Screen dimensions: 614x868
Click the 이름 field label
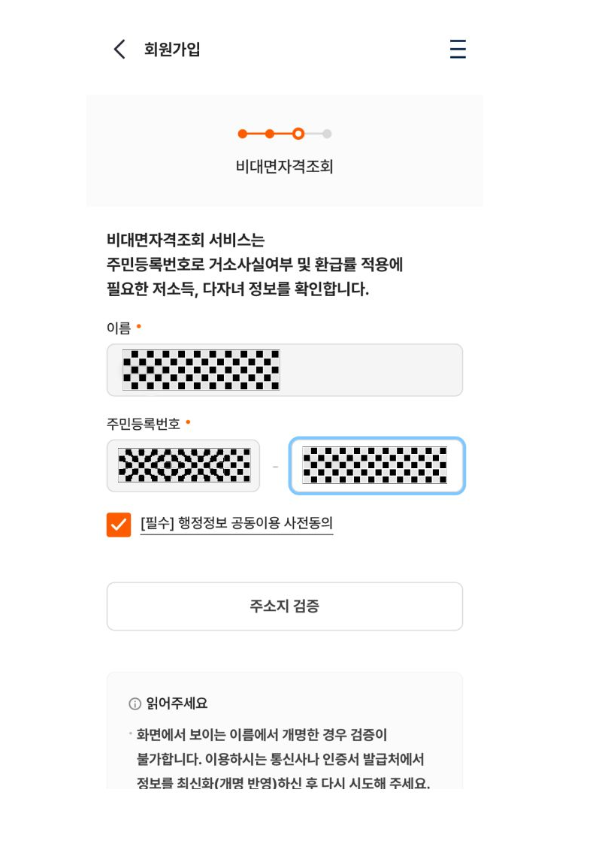pyautogui.click(x=119, y=328)
